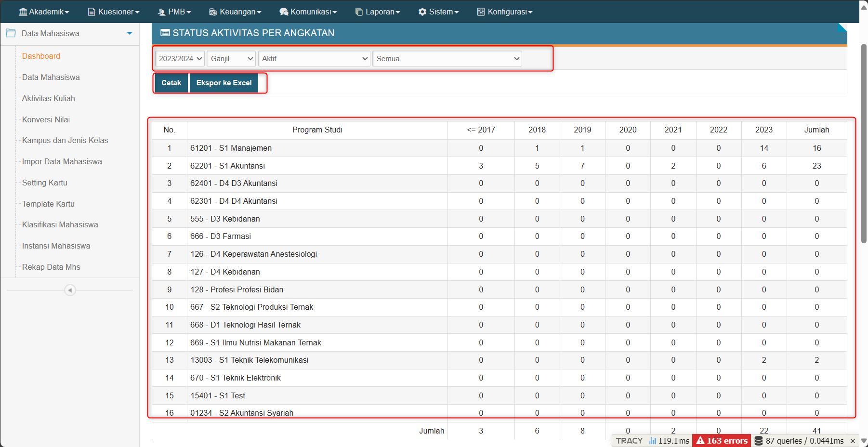868x447 pixels.
Task: Open the Ganjil semester dropdown
Action: click(x=232, y=59)
